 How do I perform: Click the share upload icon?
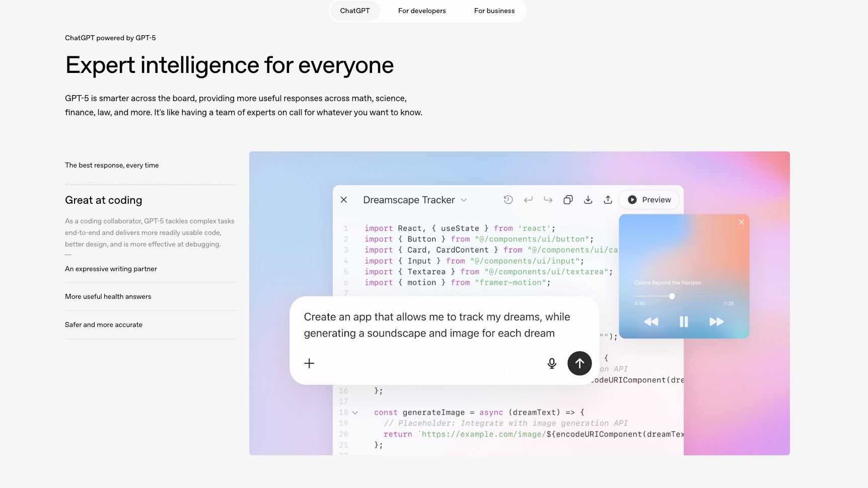[608, 200]
